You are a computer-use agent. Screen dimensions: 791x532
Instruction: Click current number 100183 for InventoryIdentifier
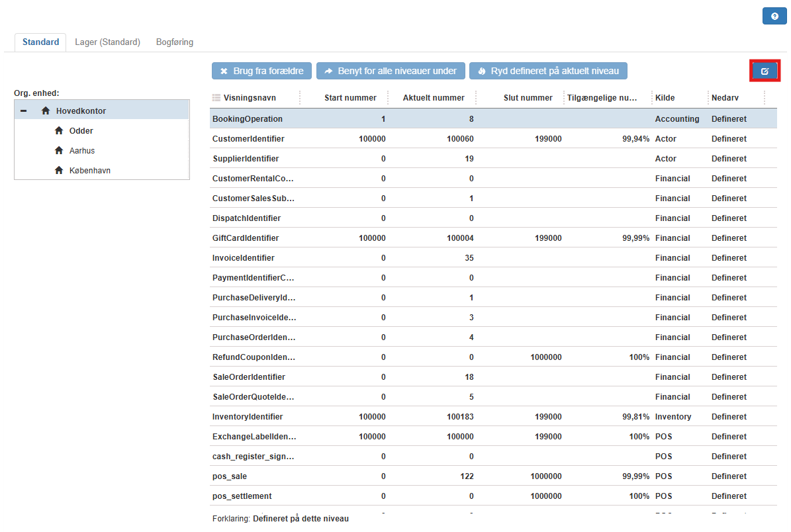click(460, 416)
